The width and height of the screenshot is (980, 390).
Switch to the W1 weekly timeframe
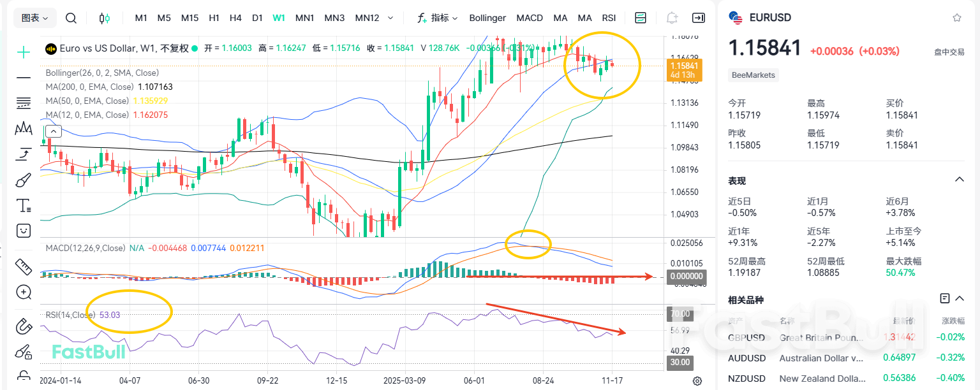click(x=278, y=18)
